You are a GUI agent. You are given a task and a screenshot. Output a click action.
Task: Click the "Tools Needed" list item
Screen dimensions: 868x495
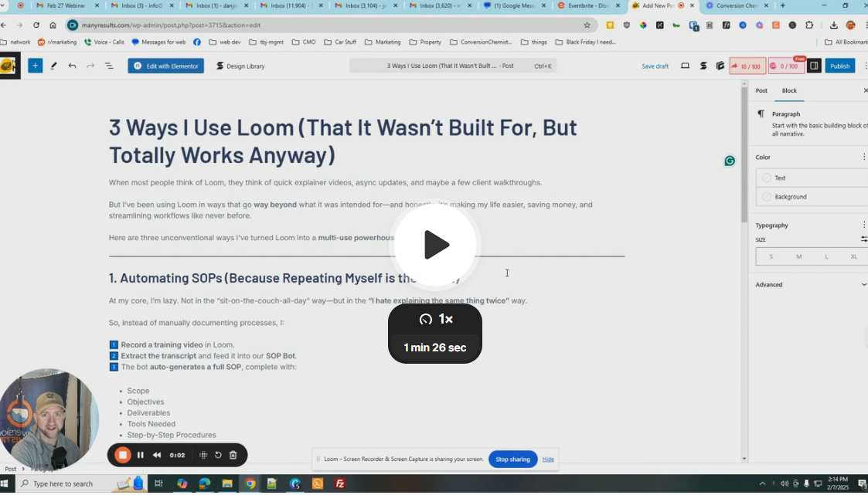151,424
